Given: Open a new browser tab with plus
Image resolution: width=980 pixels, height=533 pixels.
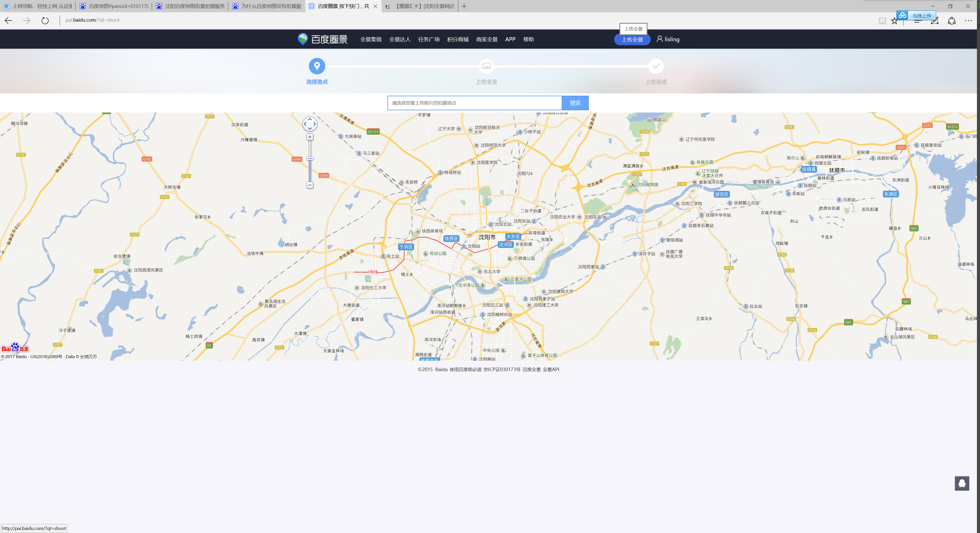Looking at the screenshot, I should pos(464,6).
